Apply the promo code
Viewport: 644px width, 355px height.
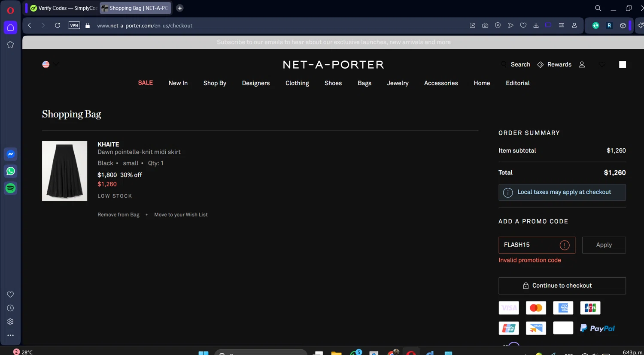coord(604,245)
